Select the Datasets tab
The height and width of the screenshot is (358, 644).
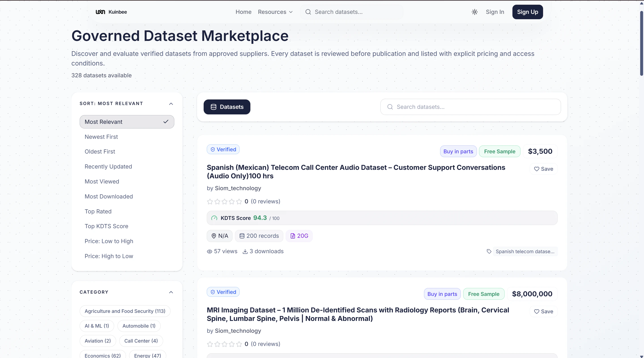coord(227,107)
